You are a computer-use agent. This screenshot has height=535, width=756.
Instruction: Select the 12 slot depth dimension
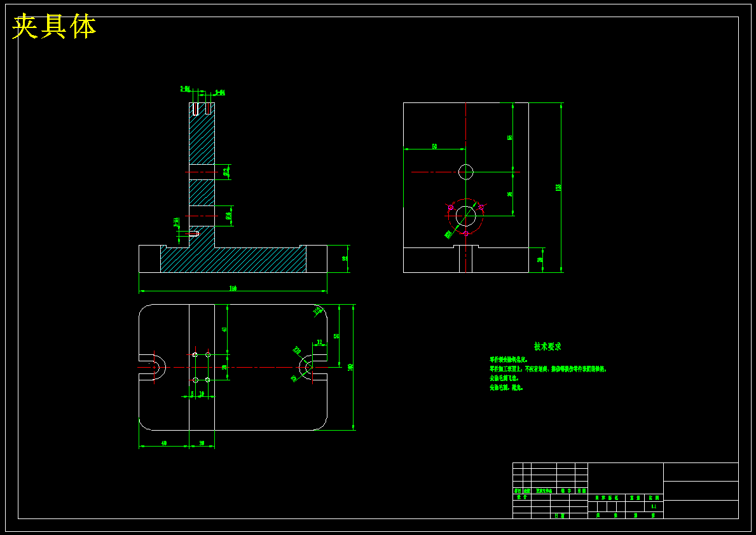[320, 342]
